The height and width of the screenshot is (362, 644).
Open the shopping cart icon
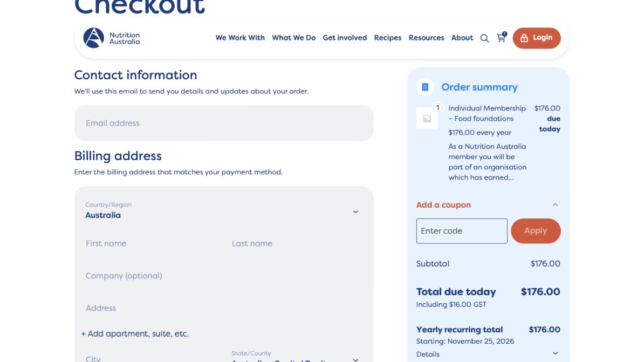click(x=501, y=38)
